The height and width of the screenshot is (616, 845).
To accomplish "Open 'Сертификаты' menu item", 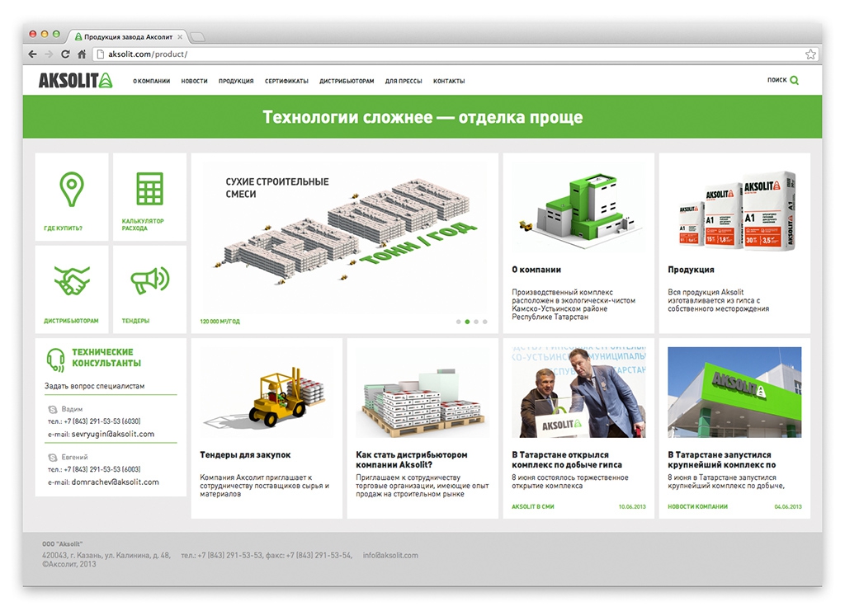I will tap(286, 82).
